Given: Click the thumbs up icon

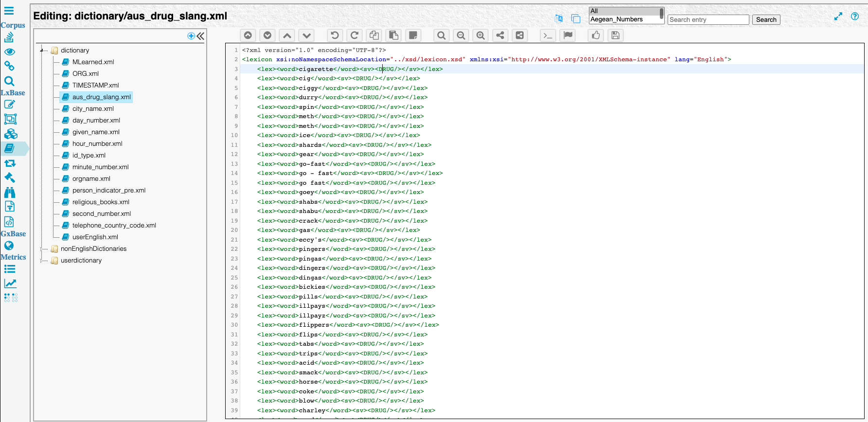Looking at the screenshot, I should (x=596, y=35).
